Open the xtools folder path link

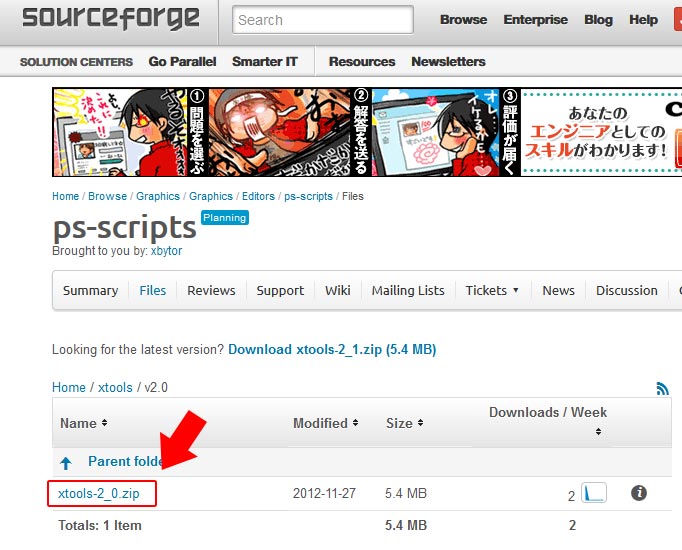(x=115, y=387)
